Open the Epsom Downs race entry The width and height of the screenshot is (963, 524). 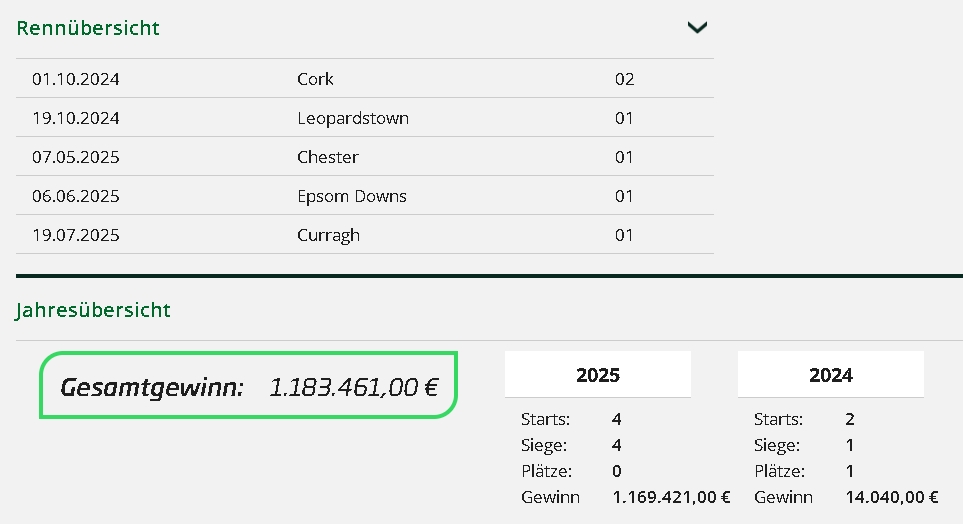click(x=351, y=196)
